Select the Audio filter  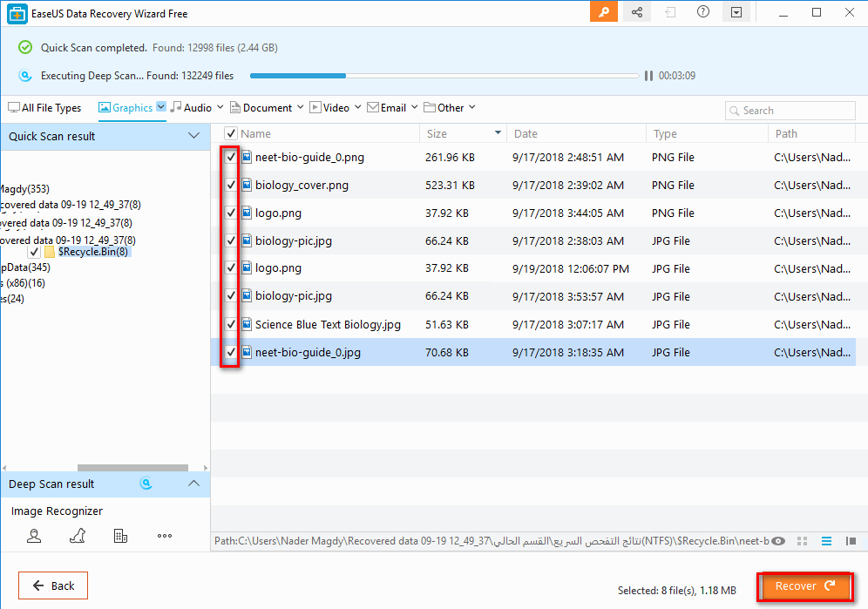(x=191, y=108)
